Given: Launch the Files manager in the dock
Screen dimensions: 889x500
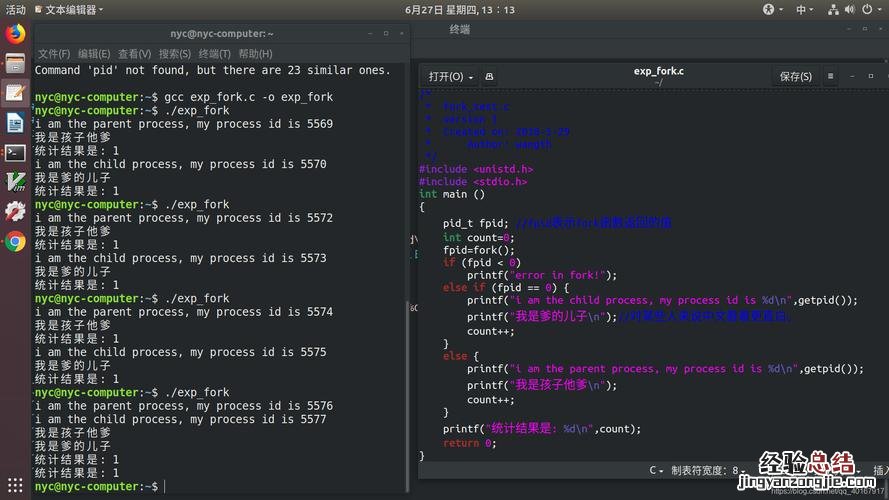Looking at the screenshot, I should pyautogui.click(x=15, y=63).
